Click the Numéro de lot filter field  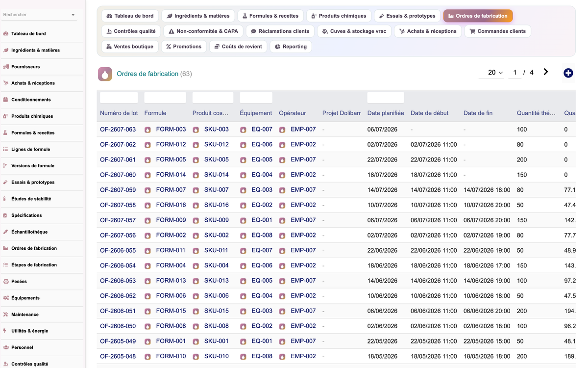pos(119,97)
